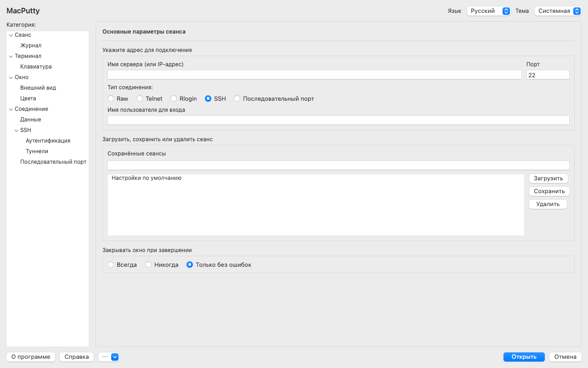Open the Туннели category
This screenshot has width=588, height=368.
pos(37,151)
